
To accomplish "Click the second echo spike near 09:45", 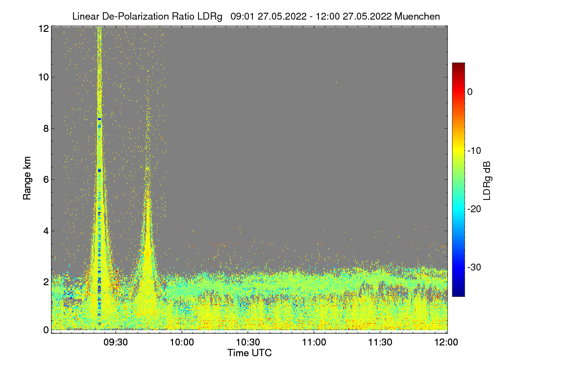I will (147, 245).
